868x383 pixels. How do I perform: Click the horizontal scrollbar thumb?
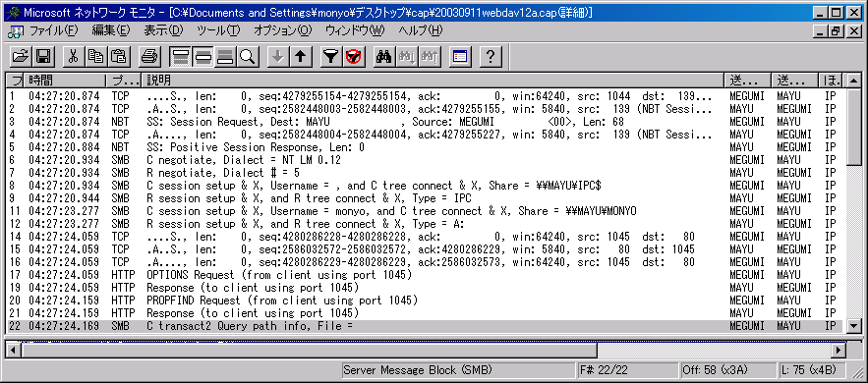[309, 350]
